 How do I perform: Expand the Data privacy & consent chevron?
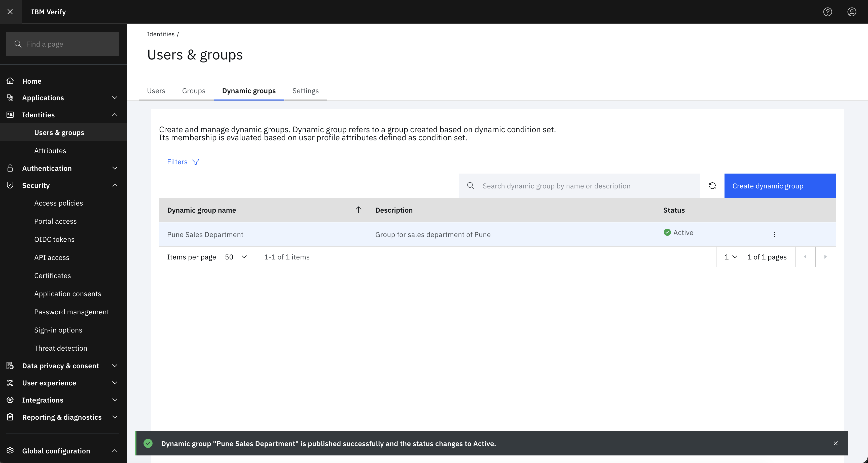click(115, 366)
